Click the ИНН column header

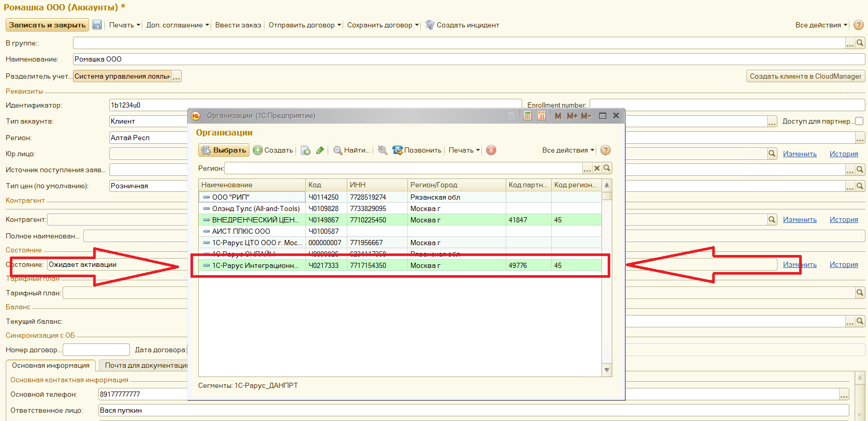377,185
